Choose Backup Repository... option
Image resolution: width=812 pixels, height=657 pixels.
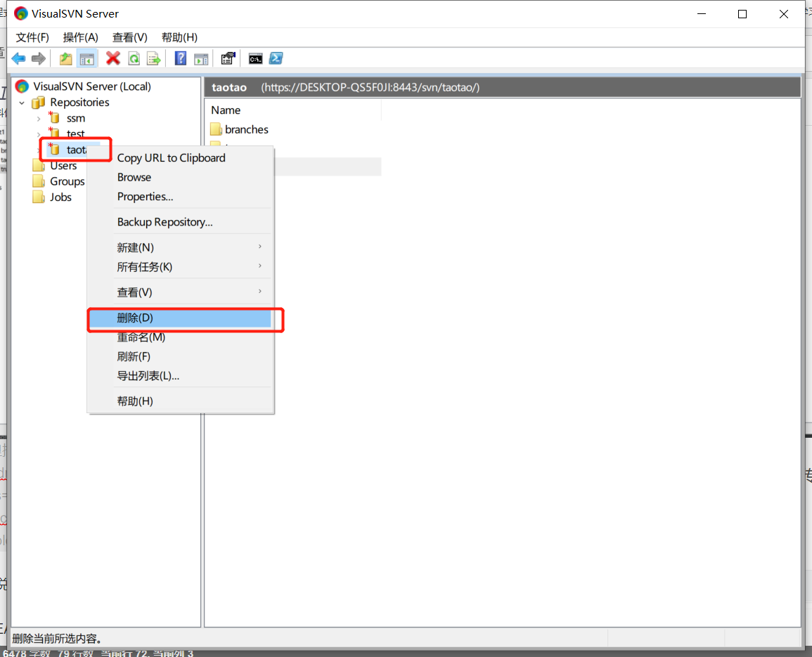click(180, 222)
